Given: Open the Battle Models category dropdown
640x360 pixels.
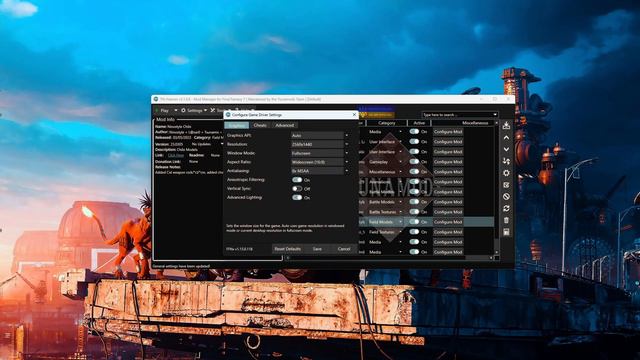Looking at the screenshot, I should [x=385, y=202].
